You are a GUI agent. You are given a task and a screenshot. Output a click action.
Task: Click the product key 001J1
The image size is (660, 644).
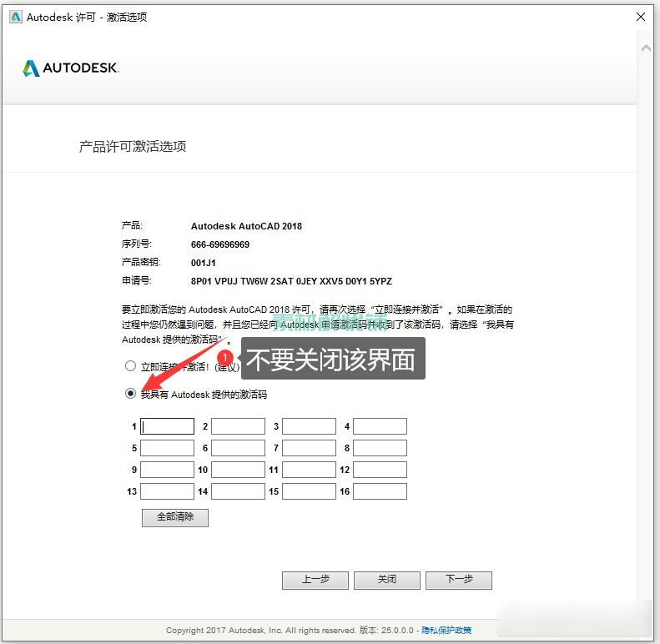(204, 263)
